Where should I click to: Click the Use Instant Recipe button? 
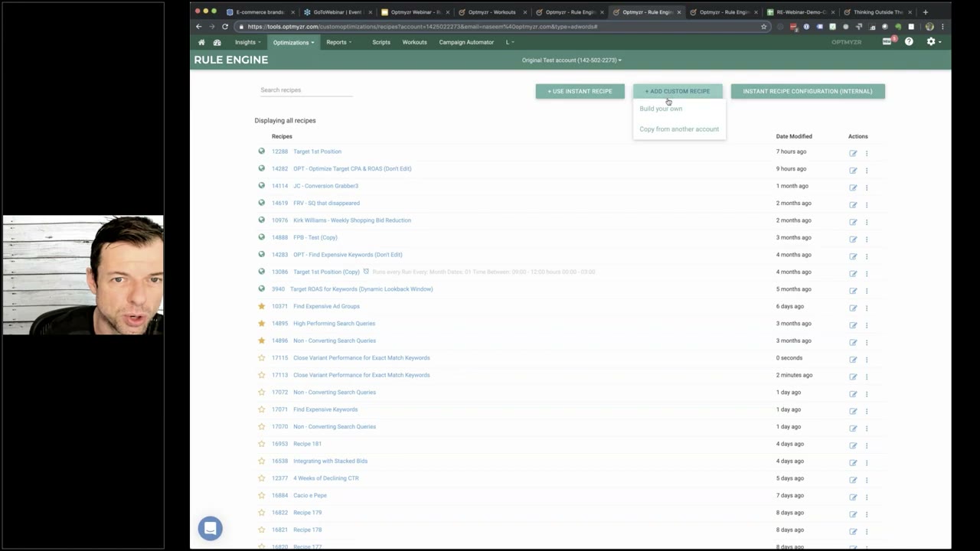tap(580, 91)
